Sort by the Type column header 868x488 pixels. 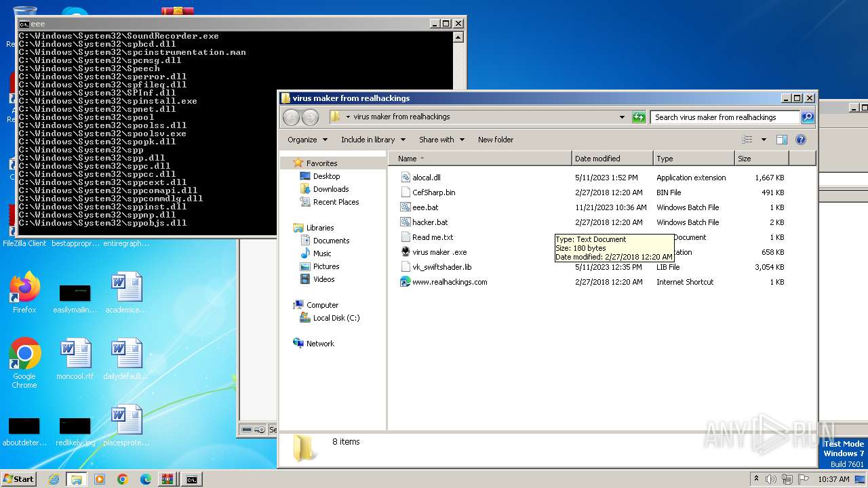694,159
